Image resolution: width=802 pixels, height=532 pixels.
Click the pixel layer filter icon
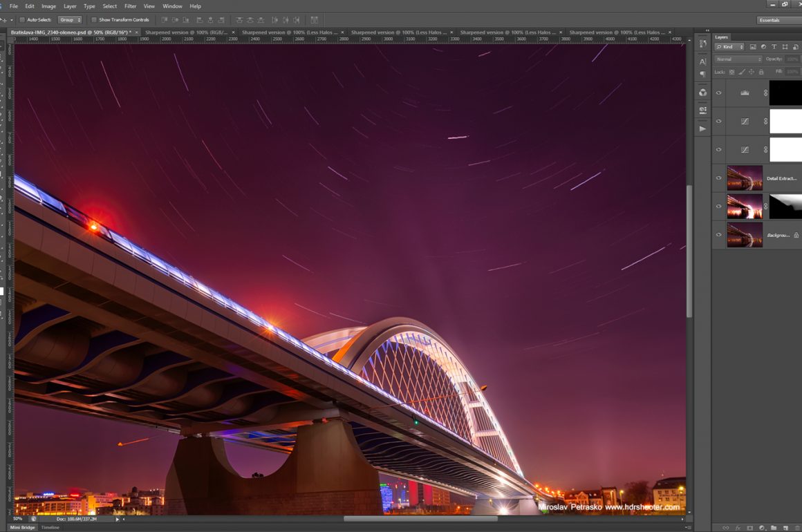point(753,47)
